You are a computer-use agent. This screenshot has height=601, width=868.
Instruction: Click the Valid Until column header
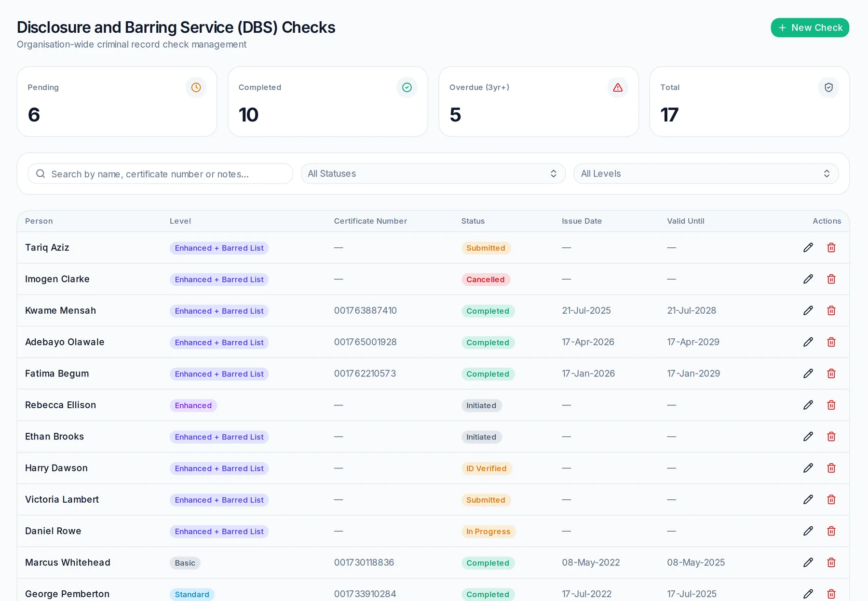click(686, 221)
